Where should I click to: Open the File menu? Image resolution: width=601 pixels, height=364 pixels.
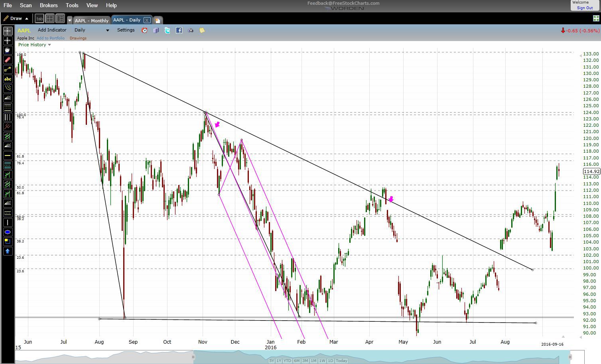[8, 5]
